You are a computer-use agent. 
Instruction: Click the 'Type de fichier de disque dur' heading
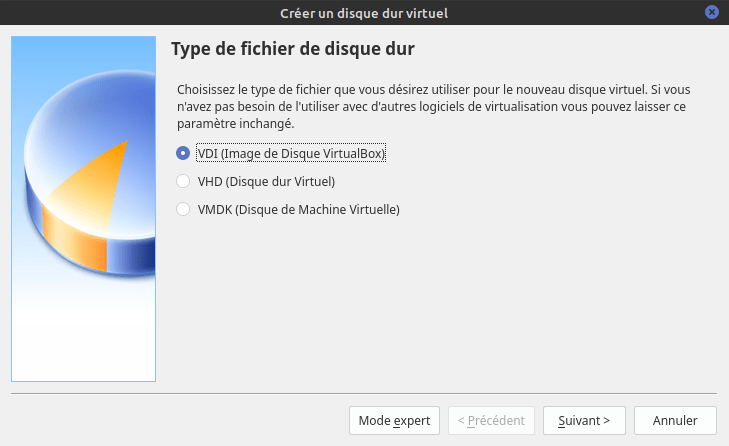293,49
